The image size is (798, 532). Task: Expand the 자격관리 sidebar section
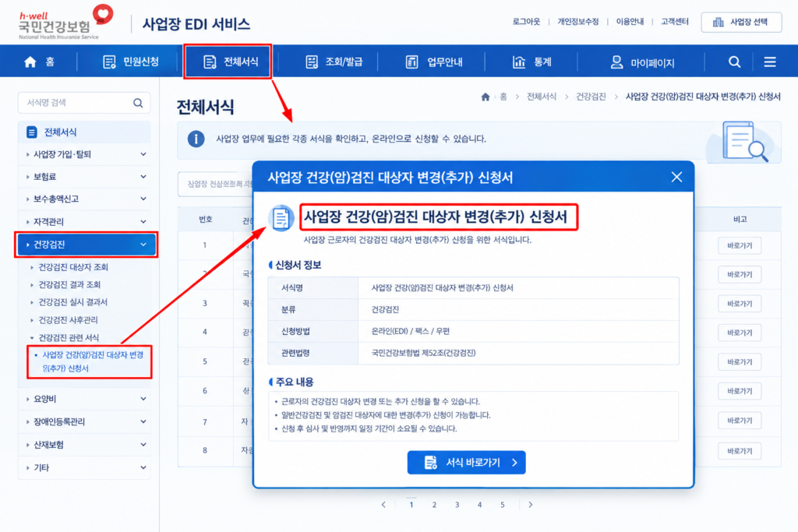(x=86, y=222)
